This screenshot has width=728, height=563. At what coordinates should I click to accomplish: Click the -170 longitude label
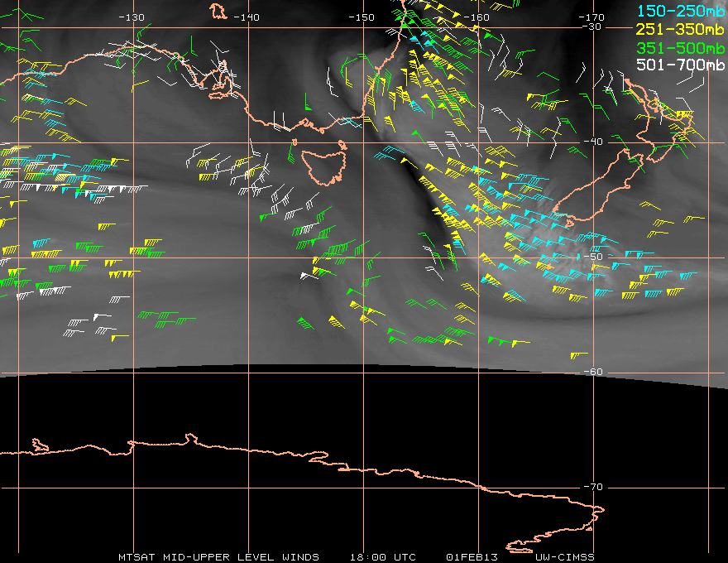[x=591, y=17]
